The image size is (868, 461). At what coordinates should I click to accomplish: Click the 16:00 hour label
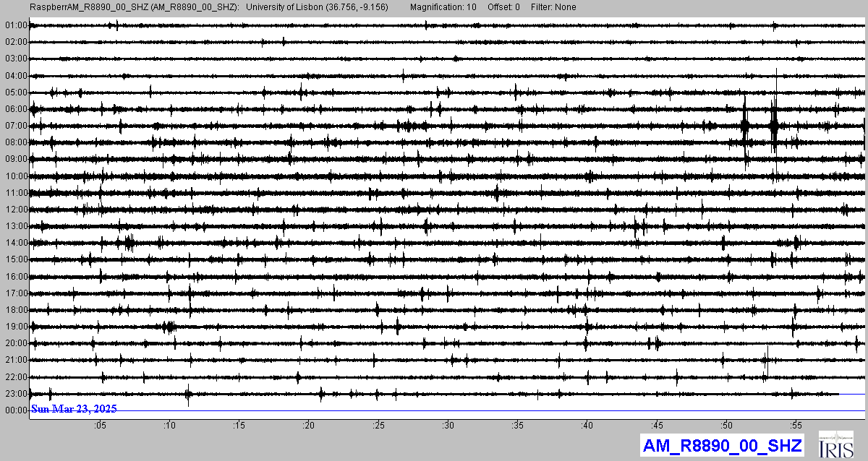click(16, 277)
